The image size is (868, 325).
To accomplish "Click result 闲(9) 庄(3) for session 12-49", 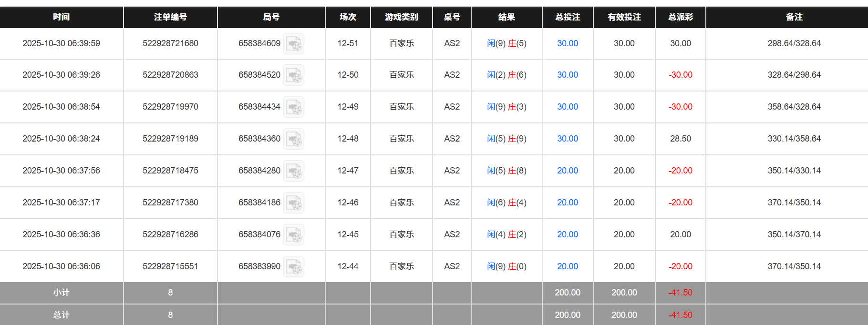I will tap(506, 107).
